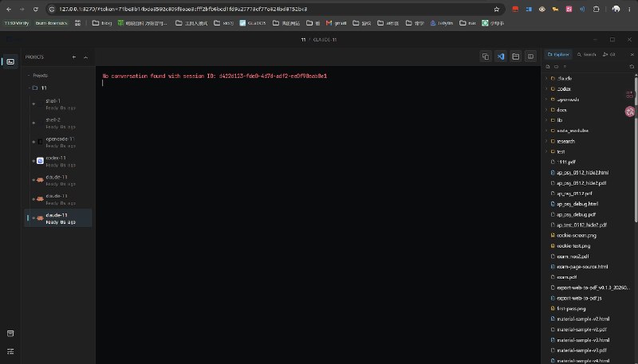Switch to the Explorer tab
Viewport: 638px width, 364px height.
click(558, 54)
